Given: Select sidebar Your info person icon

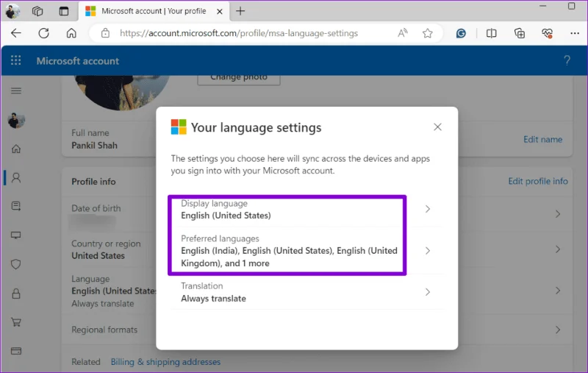Looking at the screenshot, I should coord(16,177).
